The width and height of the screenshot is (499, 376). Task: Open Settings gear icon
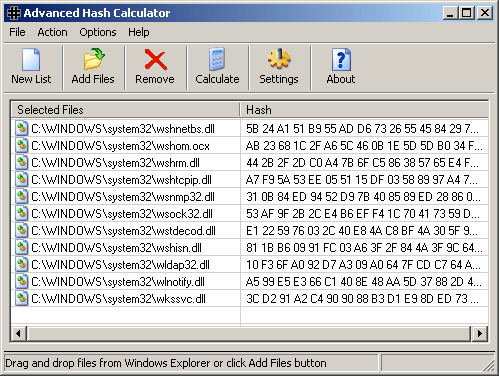point(279,59)
